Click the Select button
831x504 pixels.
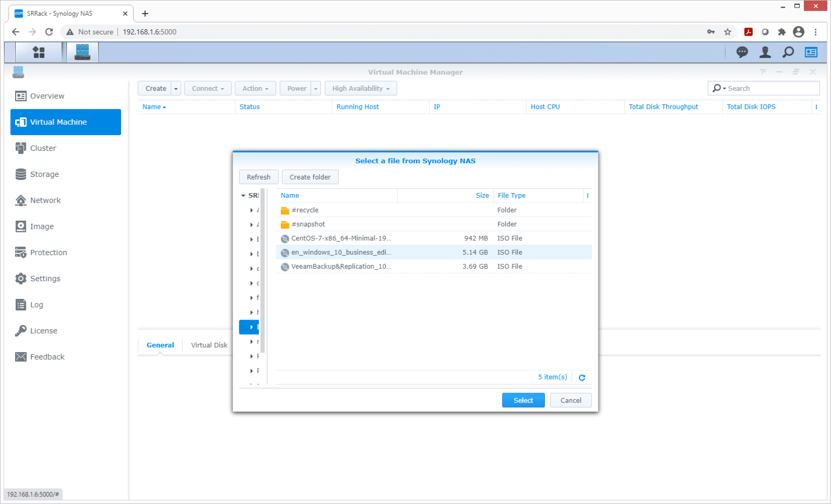[523, 401]
